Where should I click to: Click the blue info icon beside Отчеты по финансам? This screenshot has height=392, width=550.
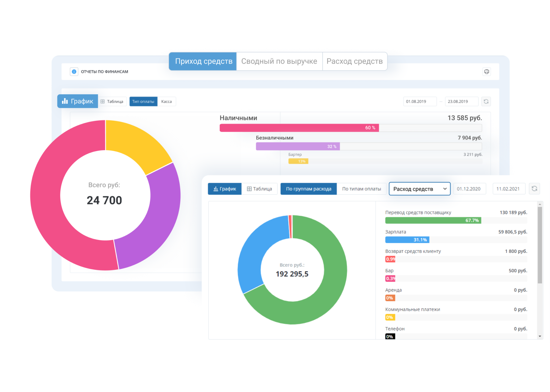74,72
